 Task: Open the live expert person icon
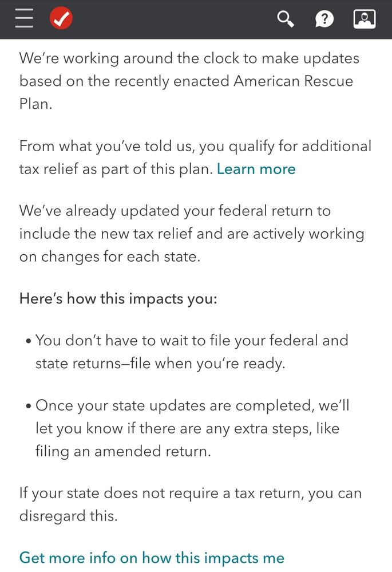point(365,19)
